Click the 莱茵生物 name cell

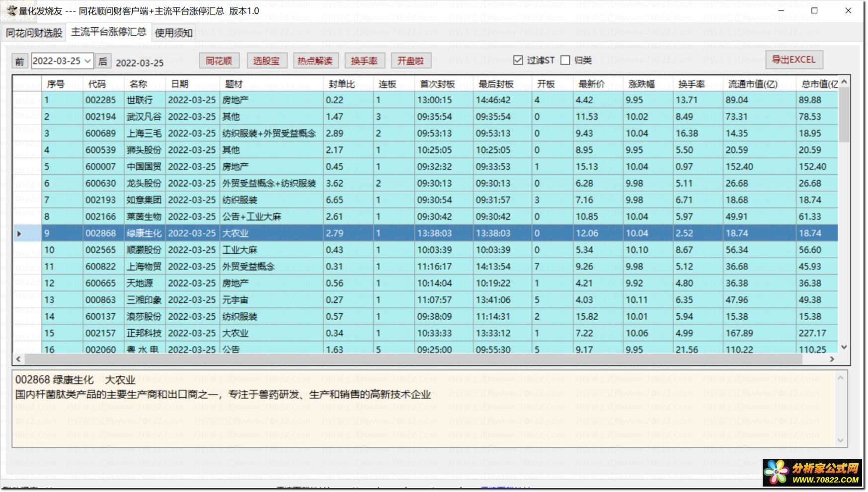[x=145, y=216]
